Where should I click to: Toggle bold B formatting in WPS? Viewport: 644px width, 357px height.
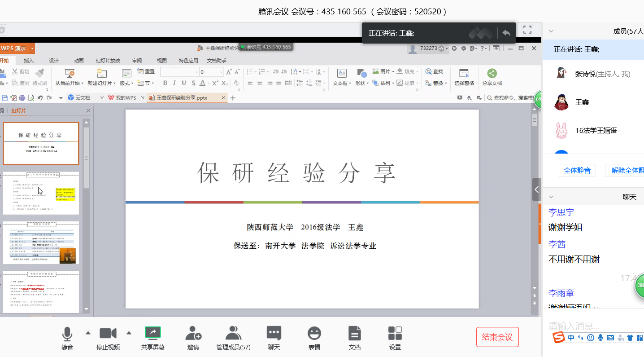pos(165,83)
